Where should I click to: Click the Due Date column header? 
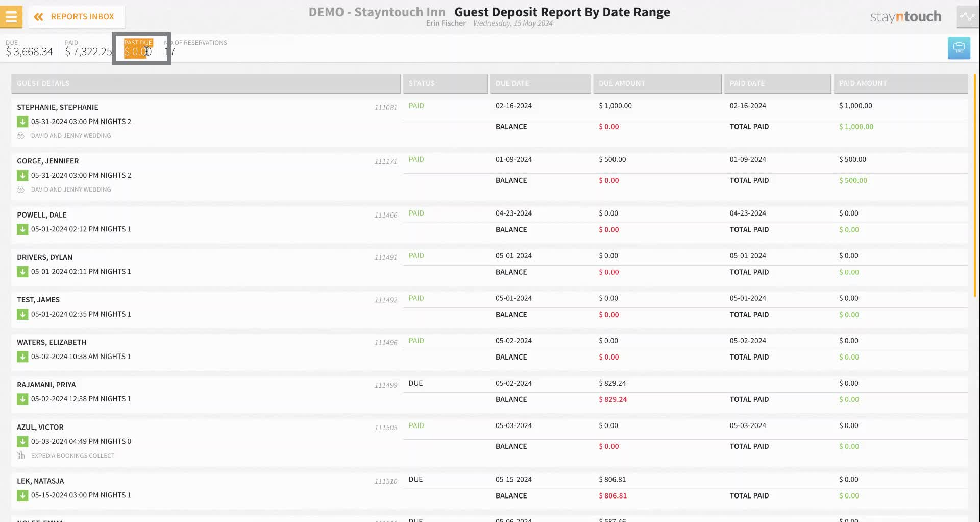click(x=540, y=83)
